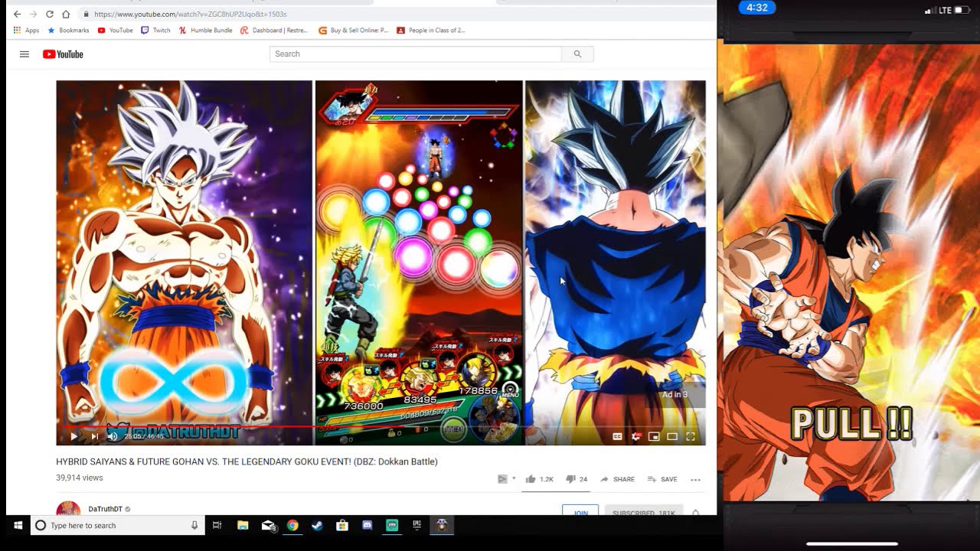This screenshot has height=551, width=980.
Task: Toggle theater mode on the player
Action: tap(672, 436)
